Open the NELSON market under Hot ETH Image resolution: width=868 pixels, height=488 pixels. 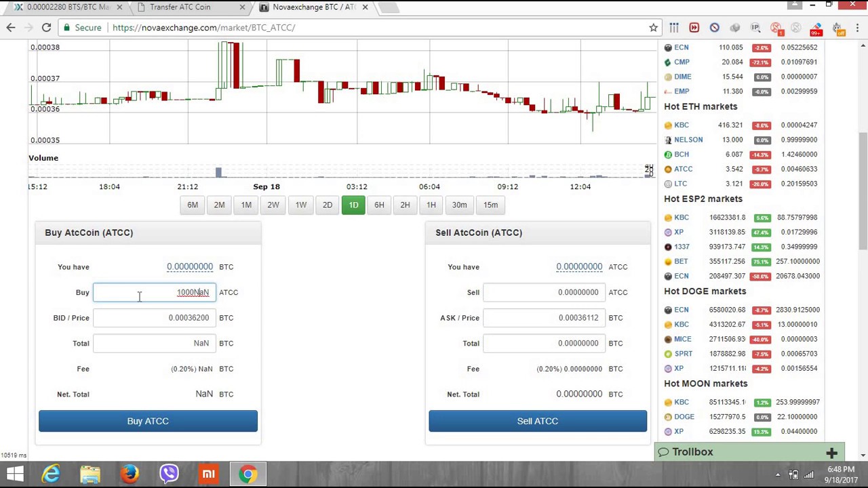[688, 140]
